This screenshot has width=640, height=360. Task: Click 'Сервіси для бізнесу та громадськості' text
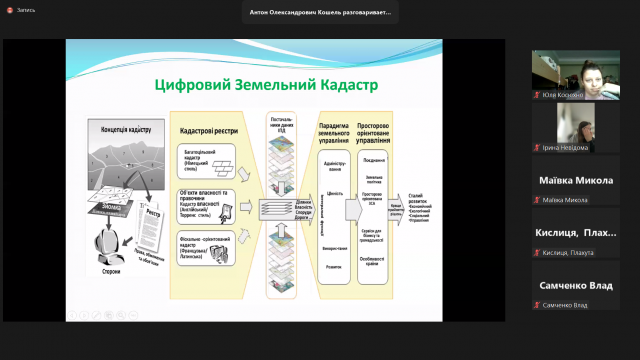click(x=371, y=236)
